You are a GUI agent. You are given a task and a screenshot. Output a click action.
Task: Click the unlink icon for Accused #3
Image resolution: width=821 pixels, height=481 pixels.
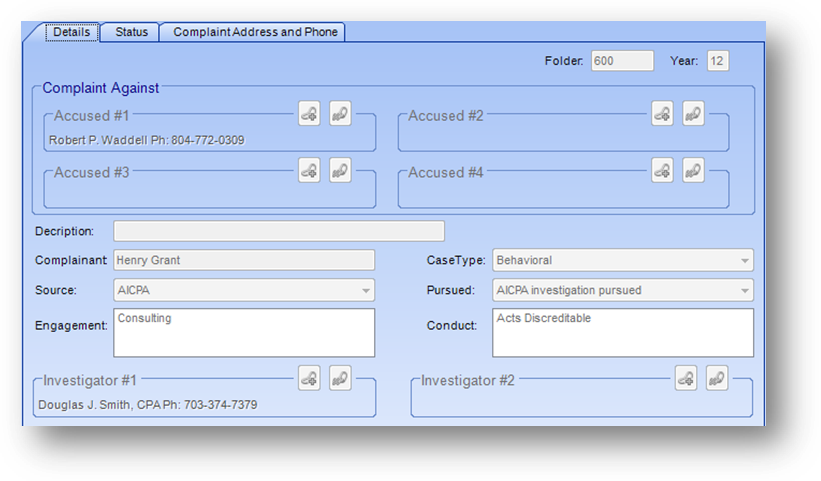340,171
